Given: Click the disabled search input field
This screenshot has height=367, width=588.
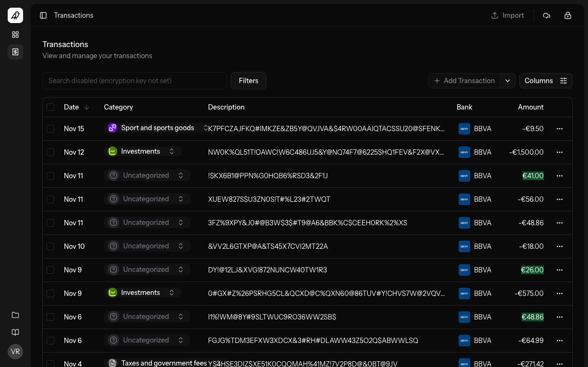Looking at the screenshot, I should pos(134,81).
